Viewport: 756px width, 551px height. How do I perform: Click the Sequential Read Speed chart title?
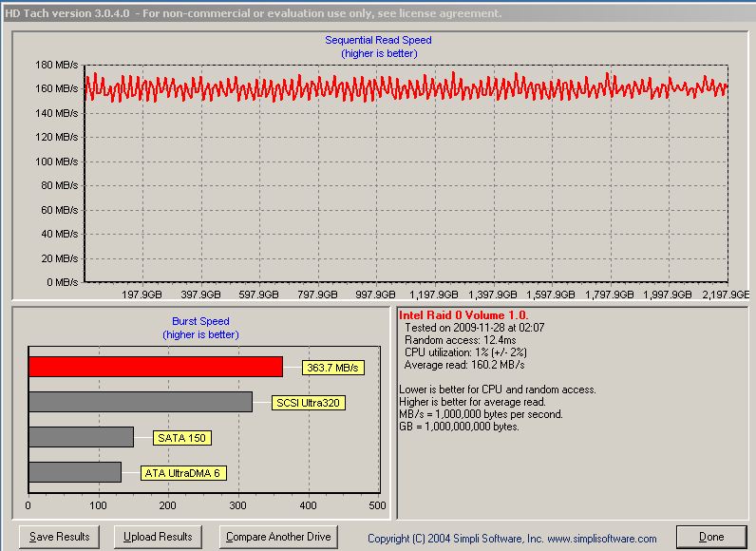point(378,40)
